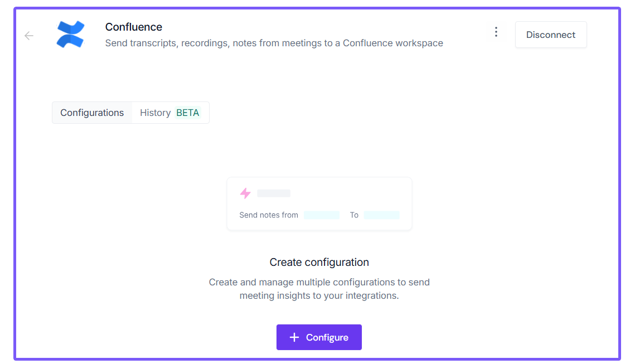
Task: Click the green BETA badge
Action: pyautogui.click(x=187, y=113)
